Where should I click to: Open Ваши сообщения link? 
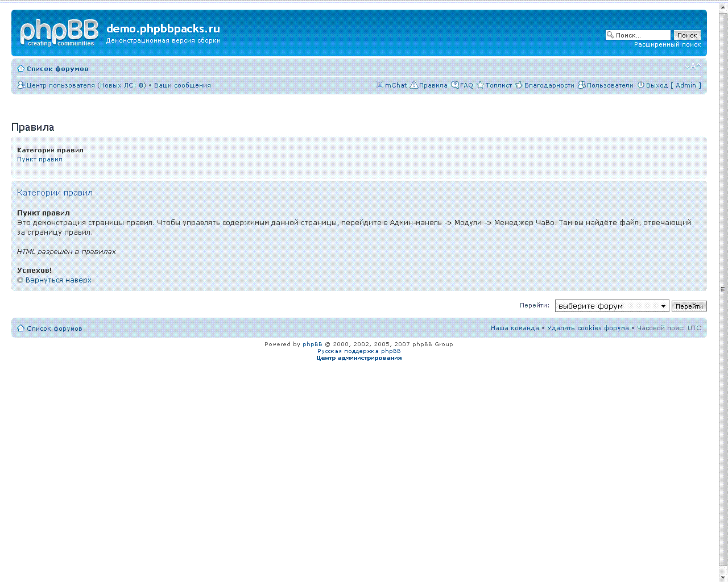183,85
